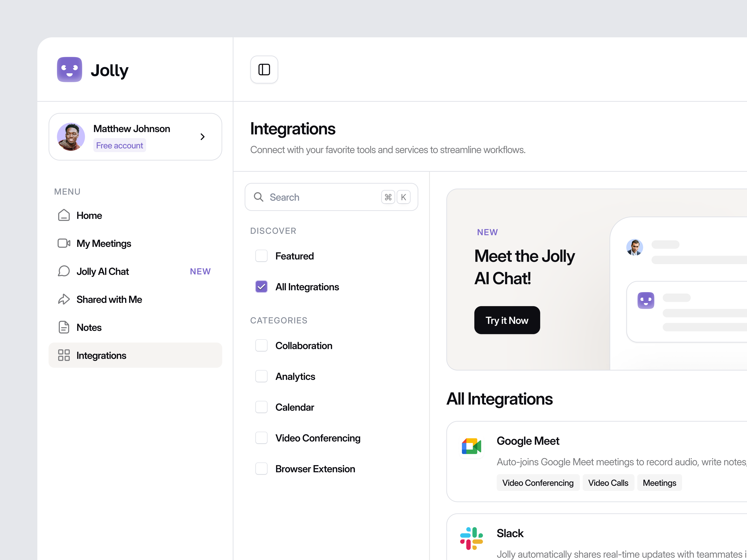Viewport: 747px width, 560px height.
Task: Enable the Featured checkbox
Action: pyautogui.click(x=261, y=256)
